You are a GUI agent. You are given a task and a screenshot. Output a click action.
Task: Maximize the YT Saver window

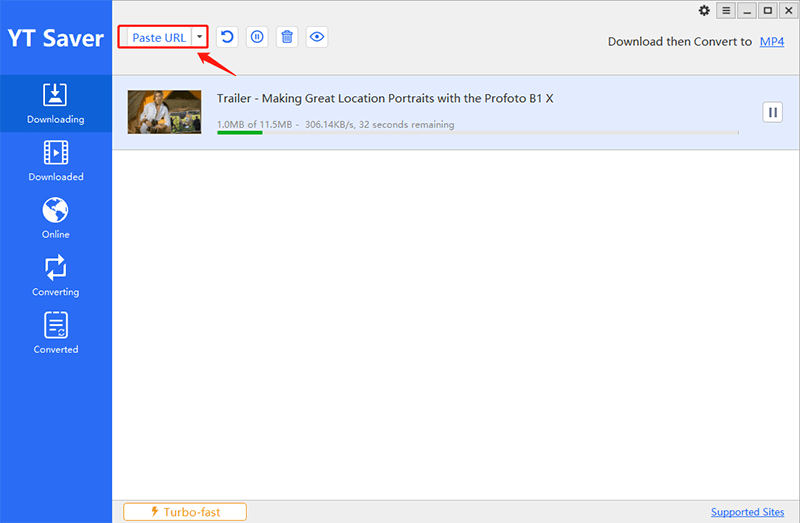point(768,10)
